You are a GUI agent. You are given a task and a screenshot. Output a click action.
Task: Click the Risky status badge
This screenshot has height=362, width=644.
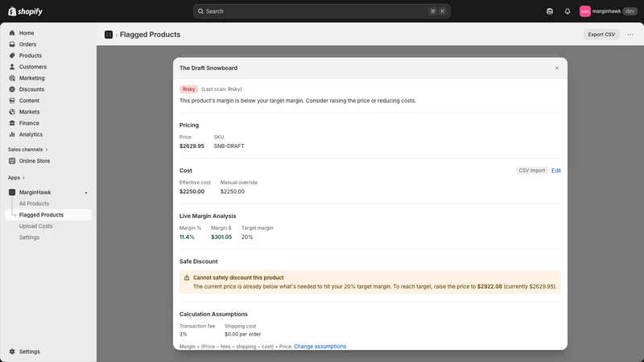pos(188,89)
